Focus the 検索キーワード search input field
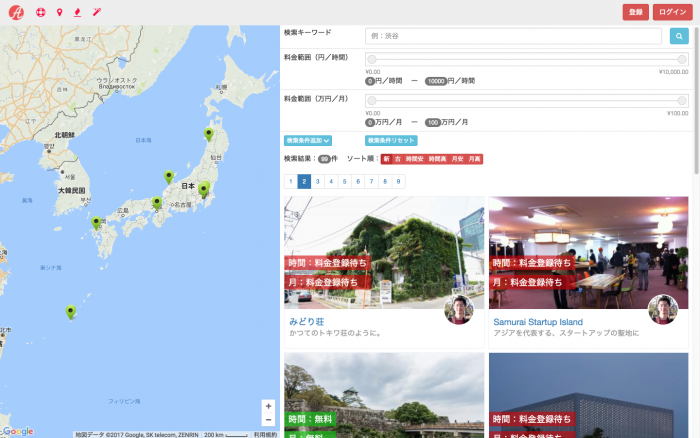Screen dimensions: 700x438 pyautogui.click(x=513, y=36)
